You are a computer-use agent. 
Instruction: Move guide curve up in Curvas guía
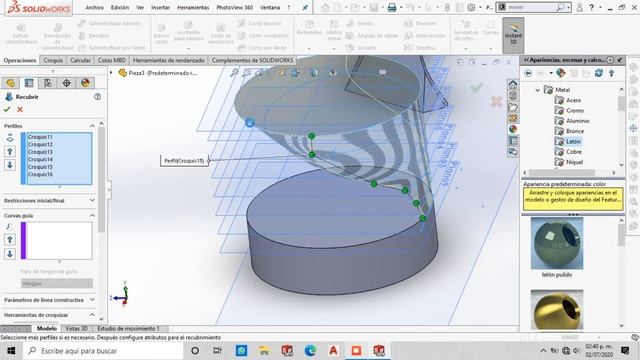point(10,240)
